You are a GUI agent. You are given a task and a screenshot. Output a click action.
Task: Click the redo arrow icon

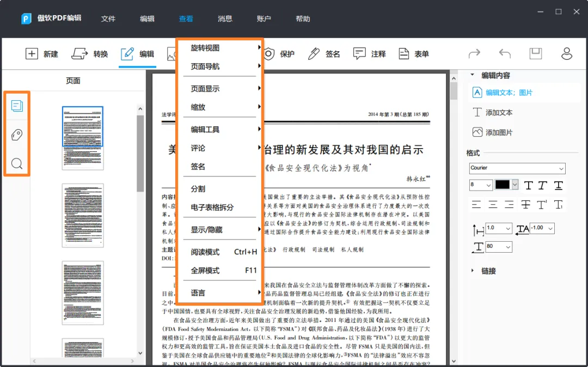(474, 53)
